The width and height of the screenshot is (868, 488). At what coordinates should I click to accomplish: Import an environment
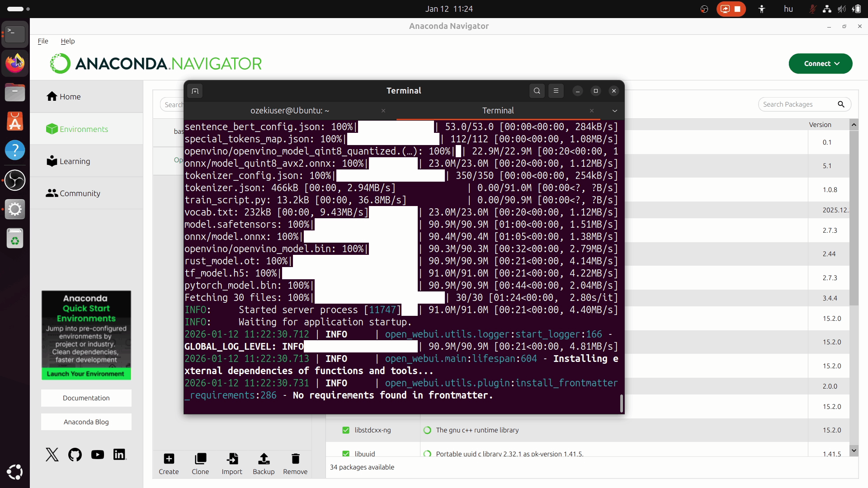tap(232, 464)
